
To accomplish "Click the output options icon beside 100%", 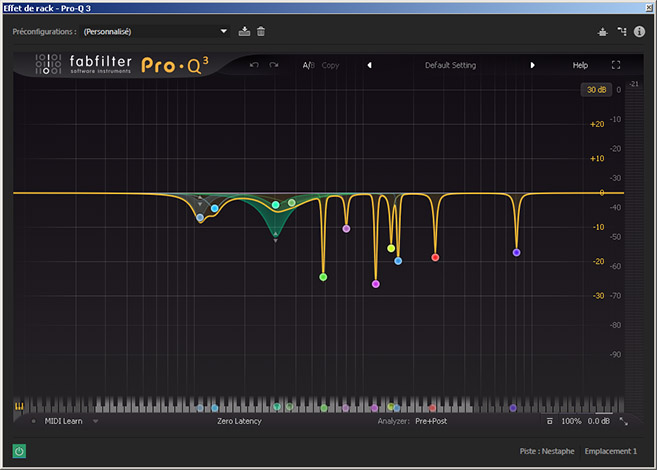I will coord(550,421).
